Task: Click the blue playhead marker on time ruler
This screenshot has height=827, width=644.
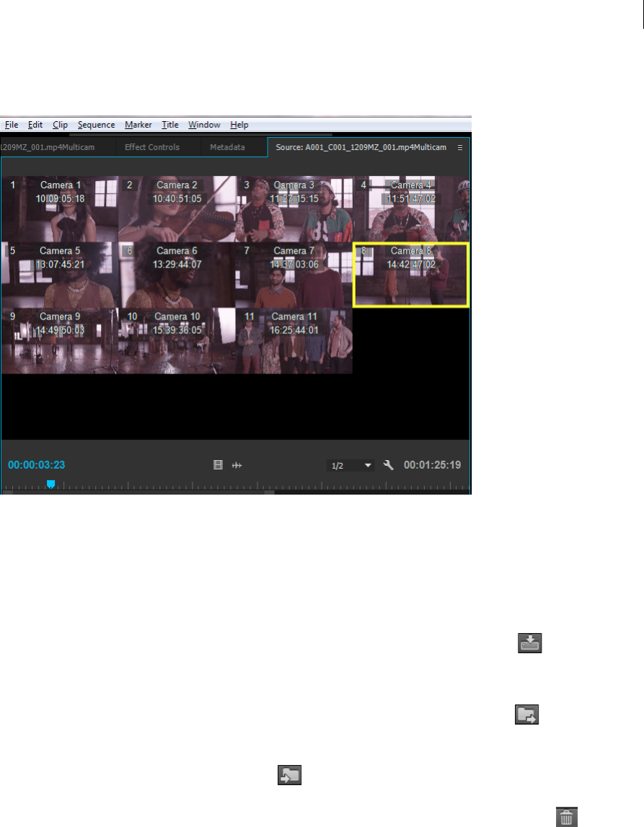Action: pyautogui.click(x=50, y=485)
